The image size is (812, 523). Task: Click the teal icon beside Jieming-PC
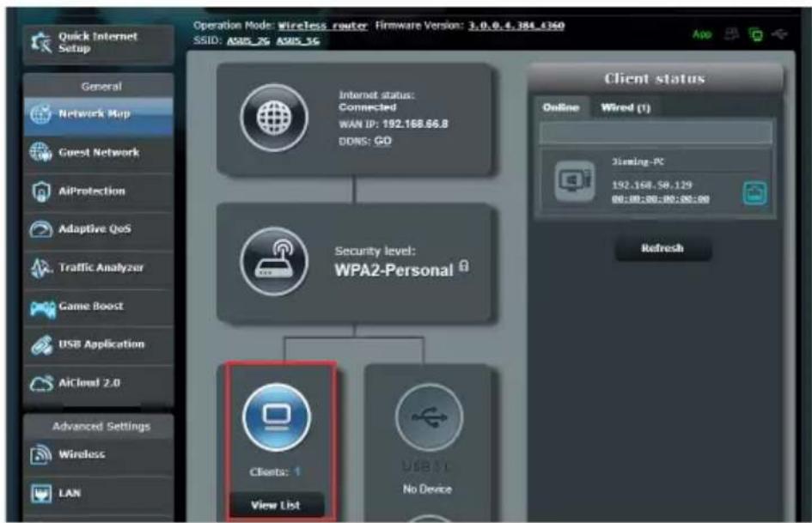[x=754, y=193]
